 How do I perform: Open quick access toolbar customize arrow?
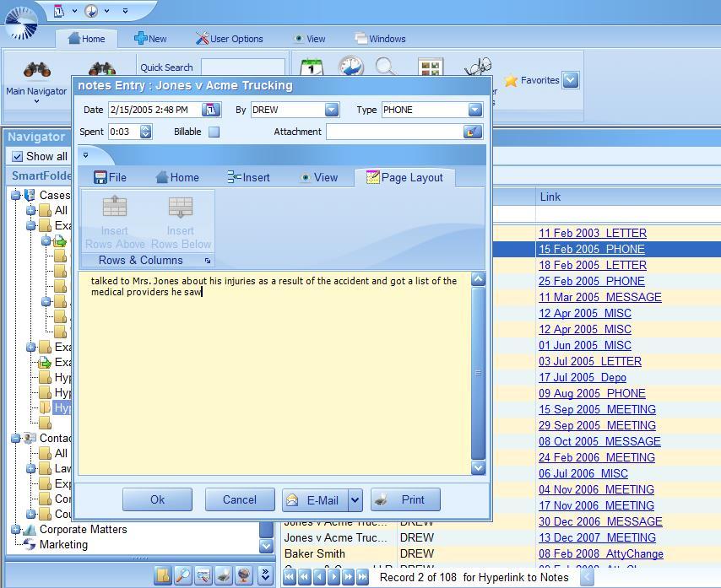click(125, 11)
